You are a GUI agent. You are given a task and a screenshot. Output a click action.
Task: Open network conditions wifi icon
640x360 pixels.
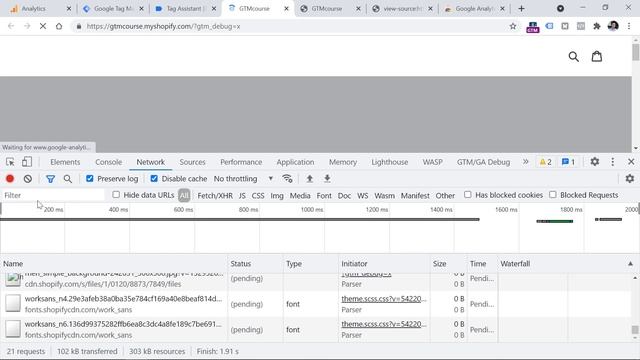coord(287,179)
